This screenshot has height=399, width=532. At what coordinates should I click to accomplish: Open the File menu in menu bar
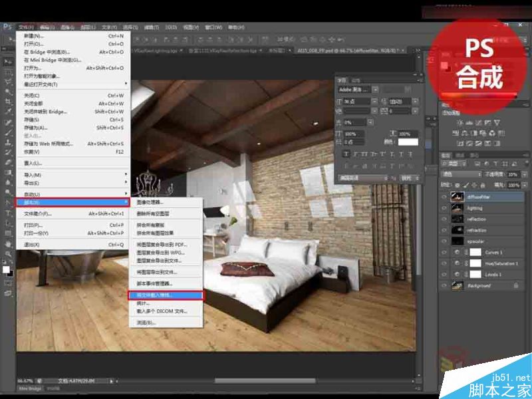pos(26,27)
